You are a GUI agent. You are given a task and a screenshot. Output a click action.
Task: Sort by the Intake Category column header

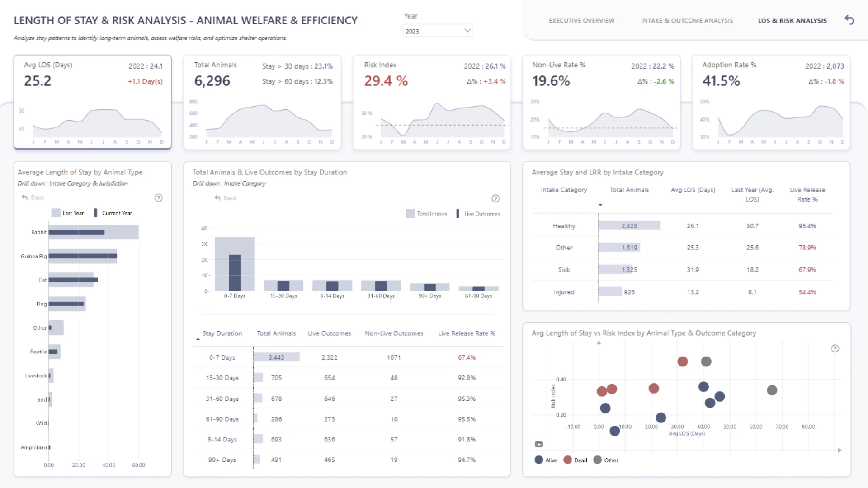(x=564, y=190)
